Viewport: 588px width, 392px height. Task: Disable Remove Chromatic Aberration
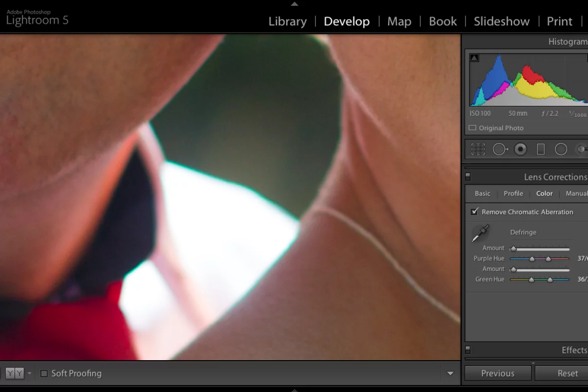pos(474,212)
